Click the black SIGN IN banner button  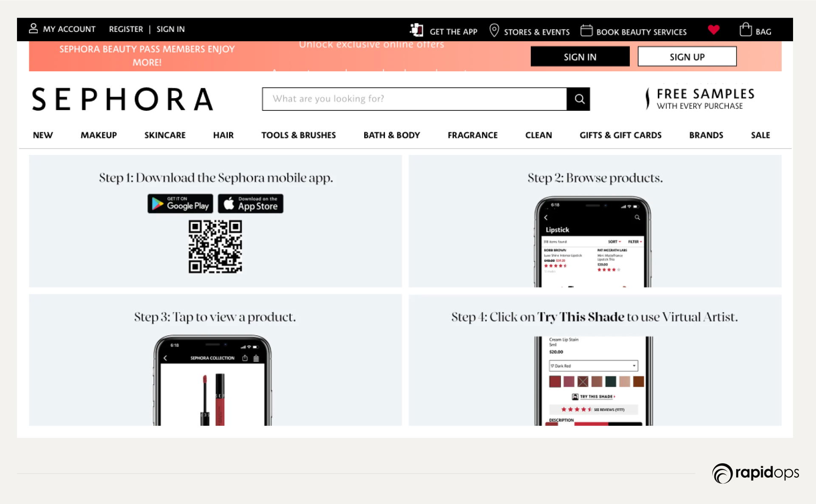click(580, 57)
